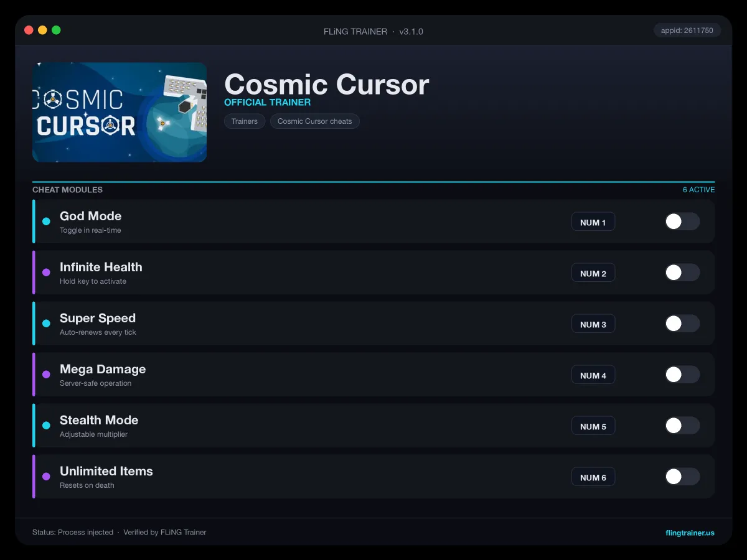This screenshot has width=747, height=560.
Task: Click the cyan dot beside Stealth Mode
Action: tap(46, 426)
